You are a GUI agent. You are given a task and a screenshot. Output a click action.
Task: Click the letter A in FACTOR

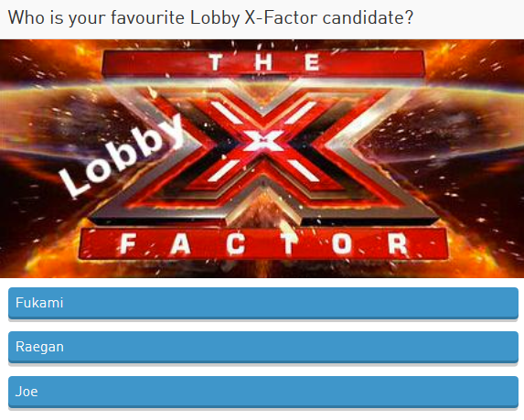[x=181, y=243]
